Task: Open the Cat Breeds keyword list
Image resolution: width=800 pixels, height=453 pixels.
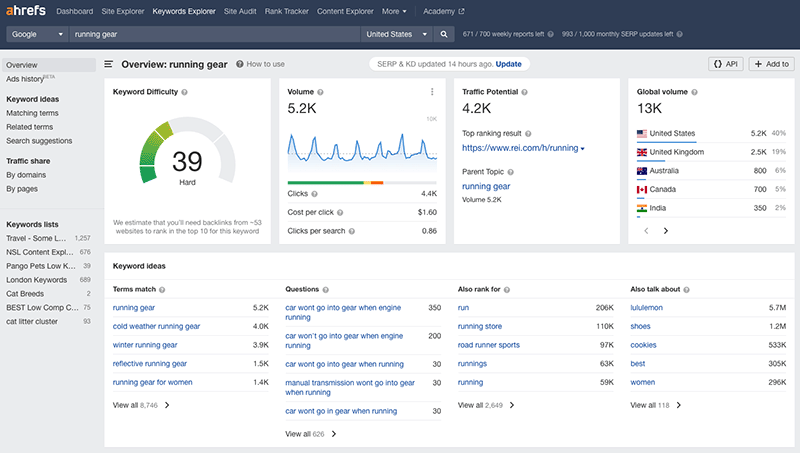Action: (25, 294)
